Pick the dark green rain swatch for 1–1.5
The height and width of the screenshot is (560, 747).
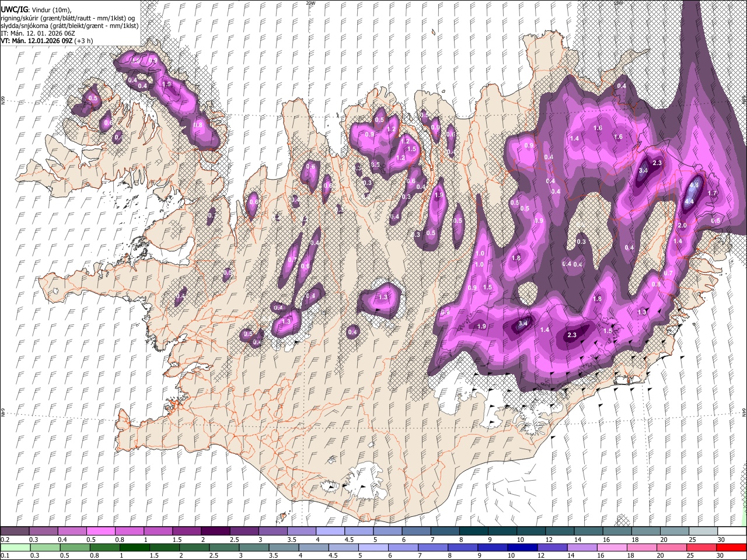point(135,547)
